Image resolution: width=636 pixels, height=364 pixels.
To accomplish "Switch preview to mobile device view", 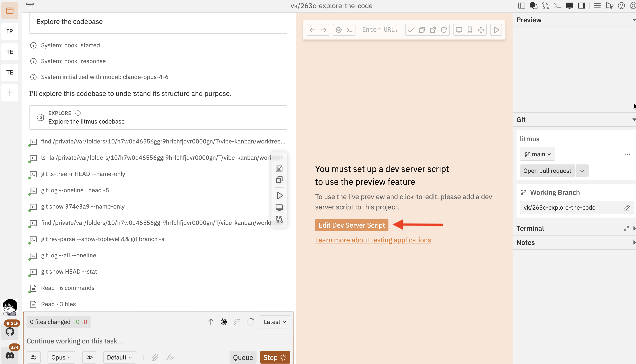I will tap(470, 30).
